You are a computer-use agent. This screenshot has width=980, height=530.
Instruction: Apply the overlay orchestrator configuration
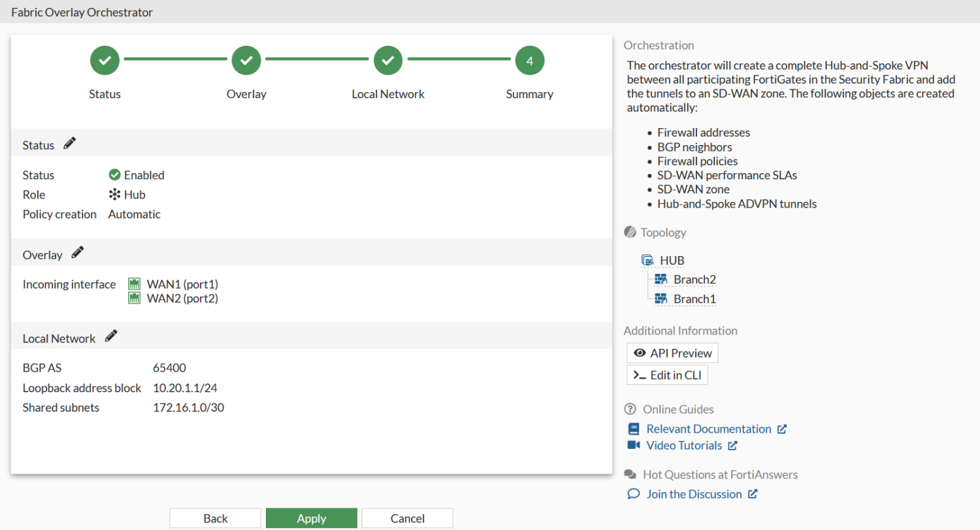tap(312, 518)
